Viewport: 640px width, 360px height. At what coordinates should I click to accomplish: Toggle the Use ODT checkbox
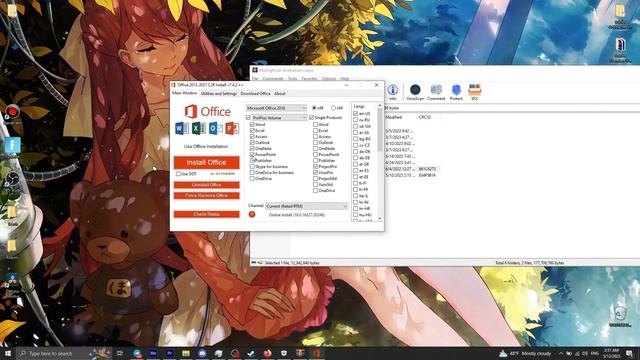178,174
